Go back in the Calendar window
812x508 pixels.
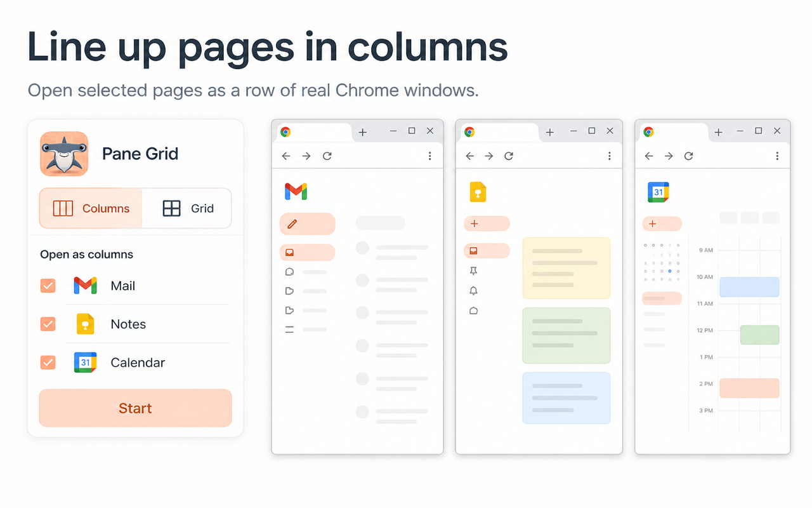pyautogui.click(x=648, y=156)
